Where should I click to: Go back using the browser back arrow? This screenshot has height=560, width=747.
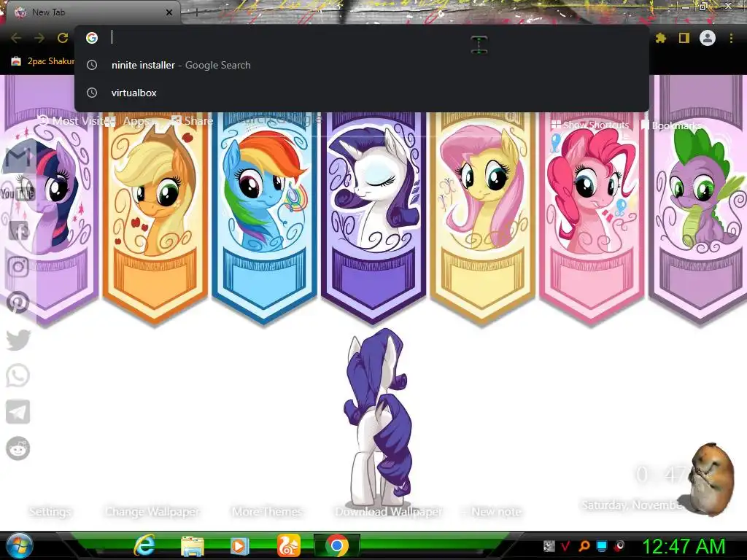point(16,38)
